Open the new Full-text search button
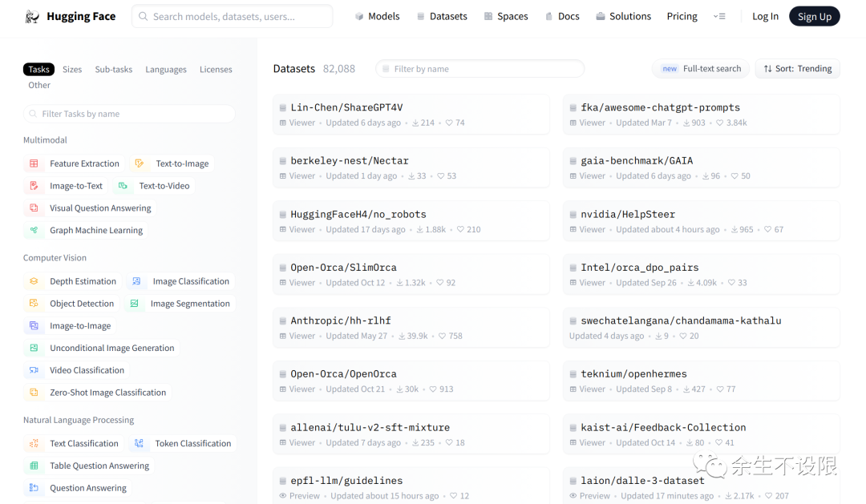This screenshot has width=866, height=504. 701,68
